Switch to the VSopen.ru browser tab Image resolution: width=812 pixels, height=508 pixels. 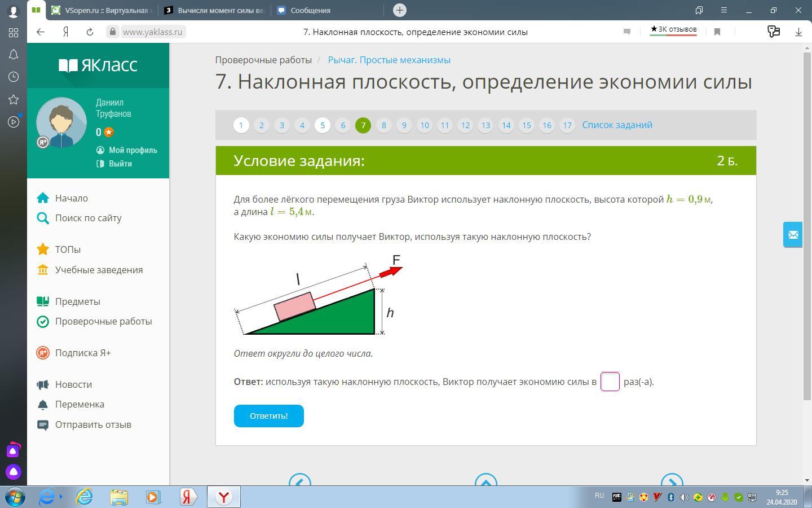101,10
